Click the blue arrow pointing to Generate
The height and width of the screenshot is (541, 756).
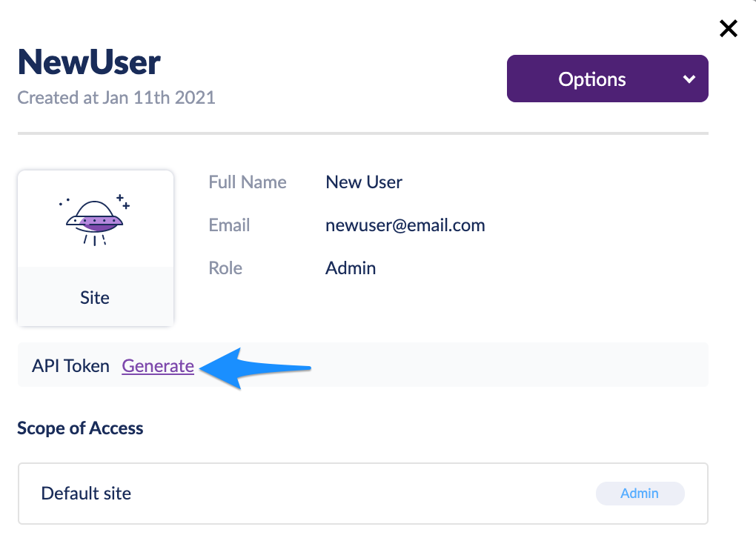click(x=255, y=368)
